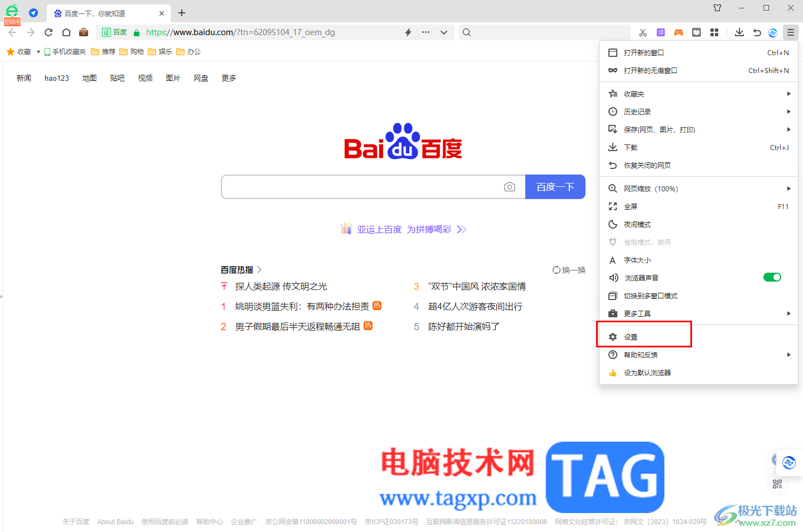Viewport: 803px width, 532px height.
Task: Expand the 历史记录 submenu
Action: 699,112
